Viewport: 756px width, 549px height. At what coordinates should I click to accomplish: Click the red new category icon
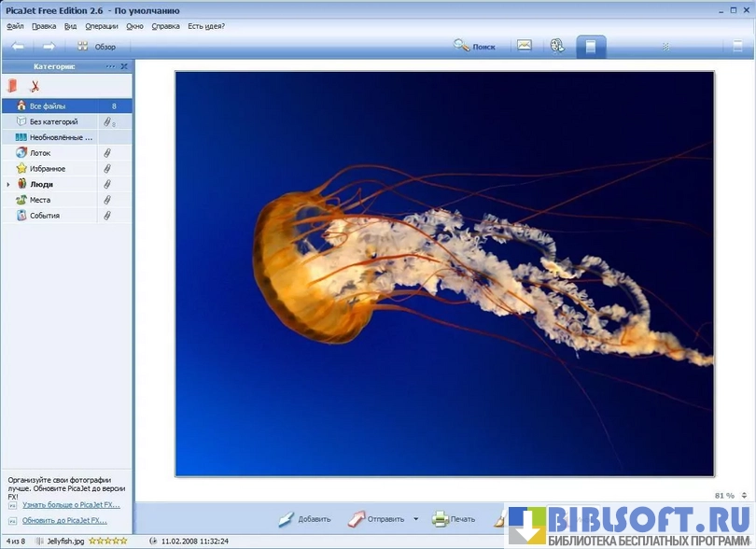(13, 86)
